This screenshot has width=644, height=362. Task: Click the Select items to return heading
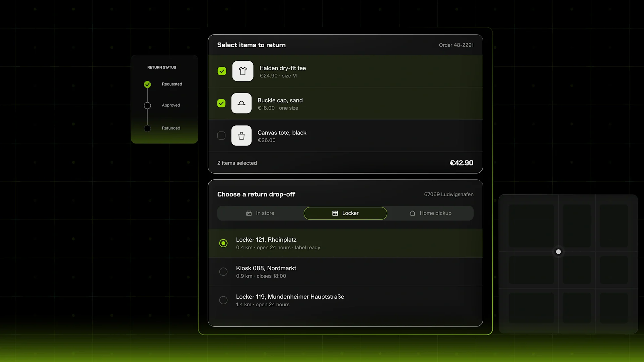tap(252, 45)
